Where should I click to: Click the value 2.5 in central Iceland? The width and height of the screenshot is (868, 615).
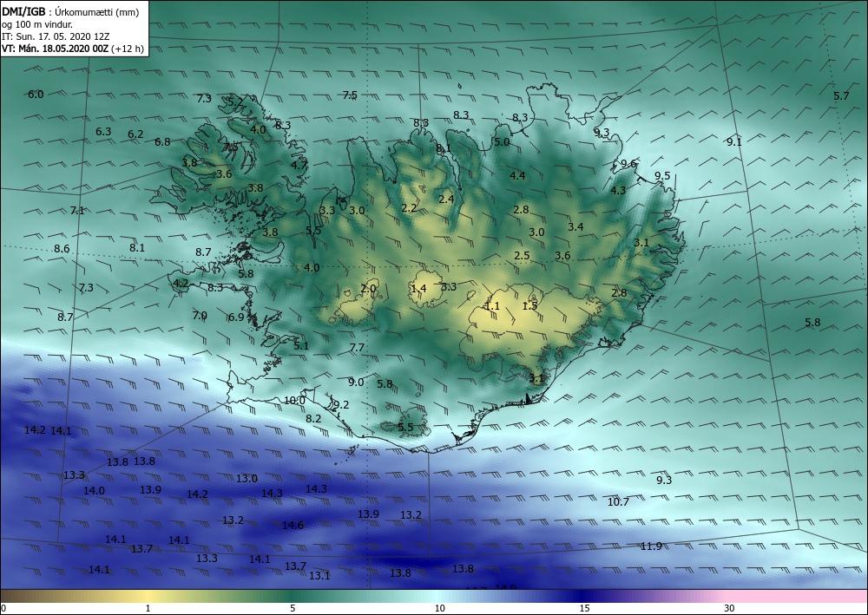click(x=522, y=256)
